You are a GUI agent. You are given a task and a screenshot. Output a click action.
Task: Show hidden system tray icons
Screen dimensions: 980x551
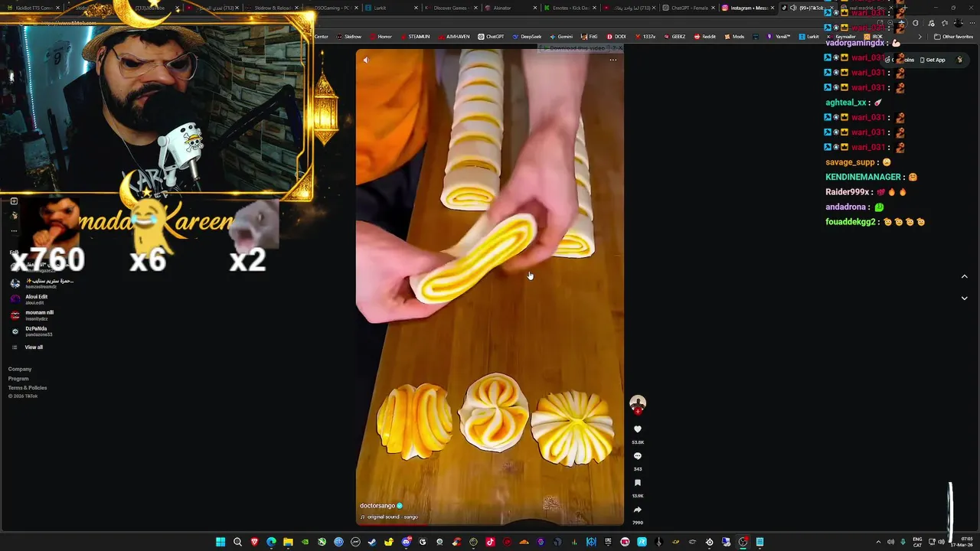[878, 542]
